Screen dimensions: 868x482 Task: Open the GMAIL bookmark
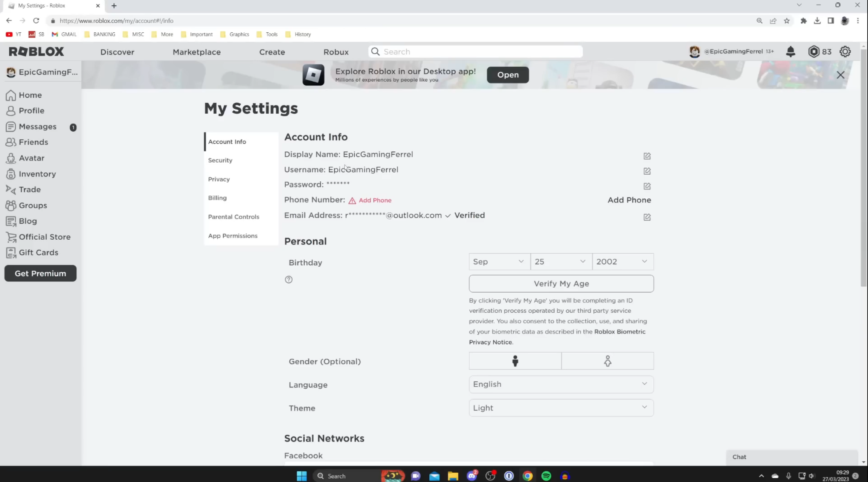(64, 34)
